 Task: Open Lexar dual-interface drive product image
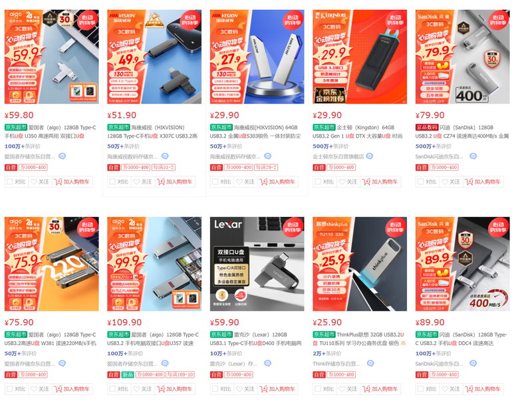pos(257,264)
